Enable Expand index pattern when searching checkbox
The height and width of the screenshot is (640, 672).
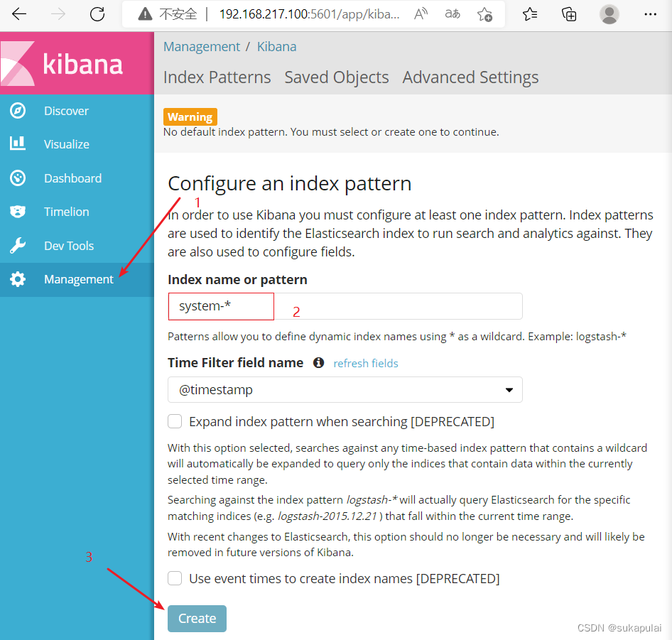click(175, 421)
